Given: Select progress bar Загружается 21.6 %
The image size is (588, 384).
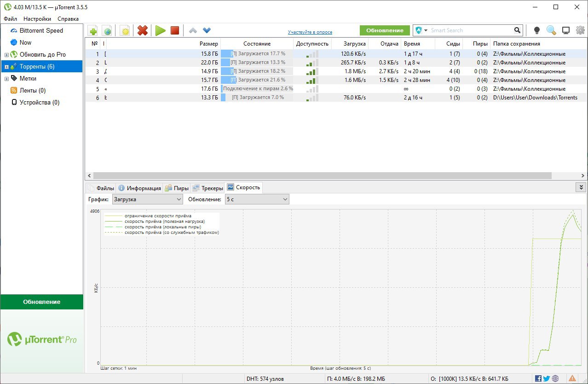Looking at the screenshot, I should click(x=257, y=80).
